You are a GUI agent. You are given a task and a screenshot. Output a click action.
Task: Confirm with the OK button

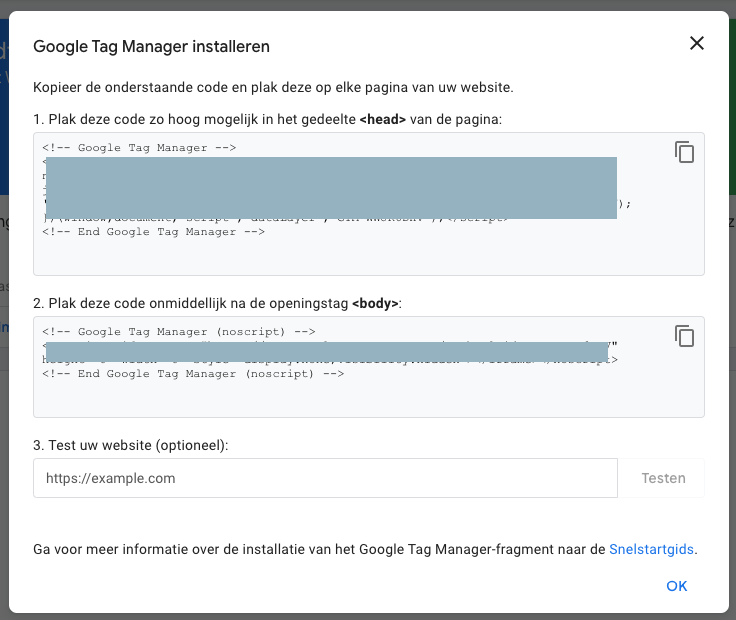(x=677, y=586)
